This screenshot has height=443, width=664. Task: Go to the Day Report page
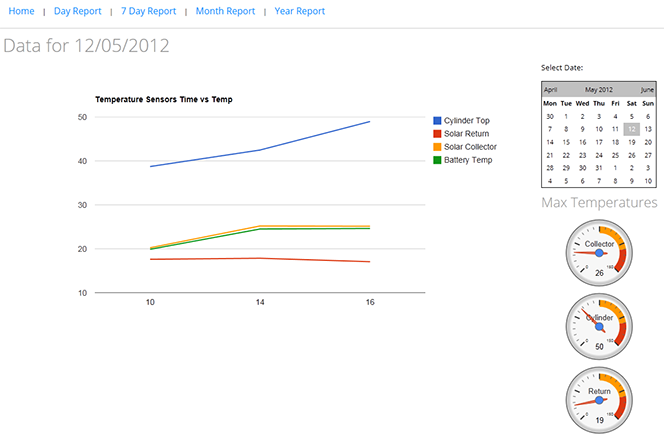click(x=77, y=11)
